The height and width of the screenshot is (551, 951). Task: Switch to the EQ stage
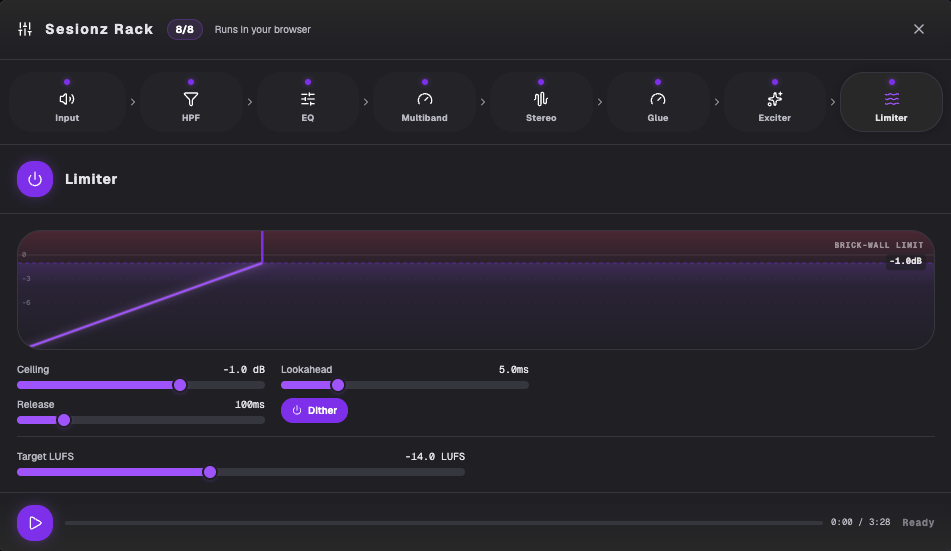coord(308,102)
